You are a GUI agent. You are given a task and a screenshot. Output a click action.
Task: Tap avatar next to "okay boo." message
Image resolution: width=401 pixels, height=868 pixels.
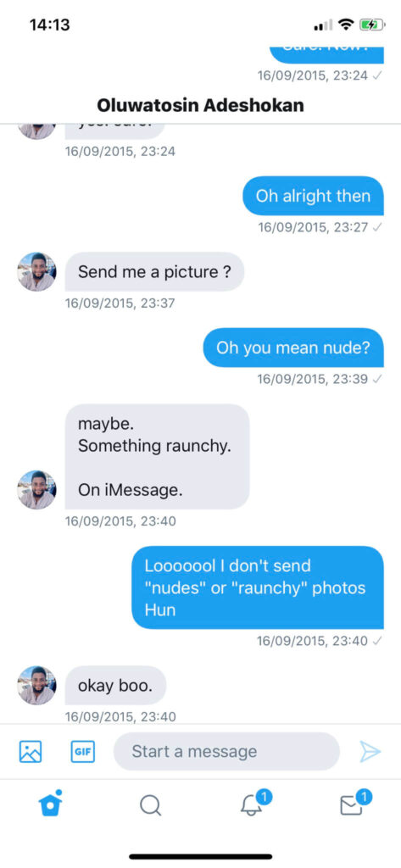(36, 685)
